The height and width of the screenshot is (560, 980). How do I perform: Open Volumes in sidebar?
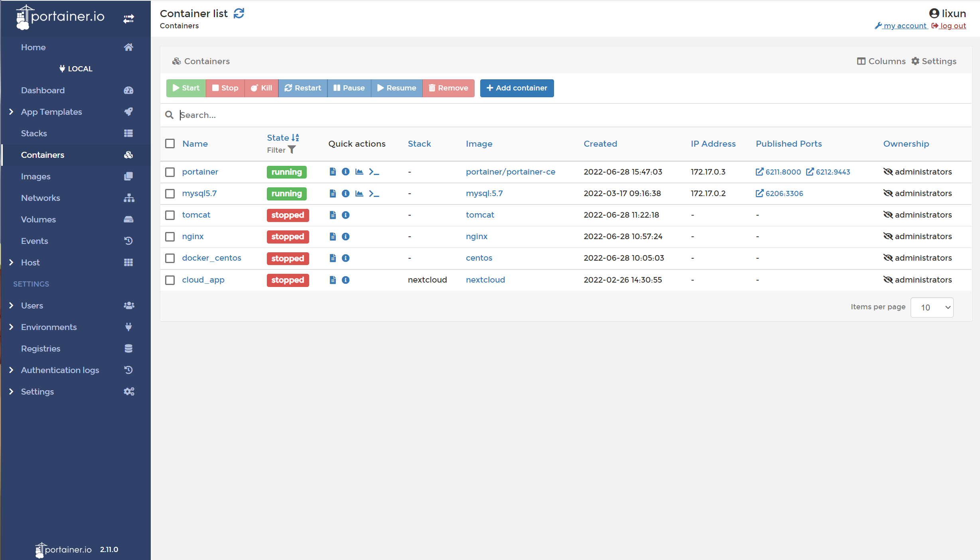point(76,219)
